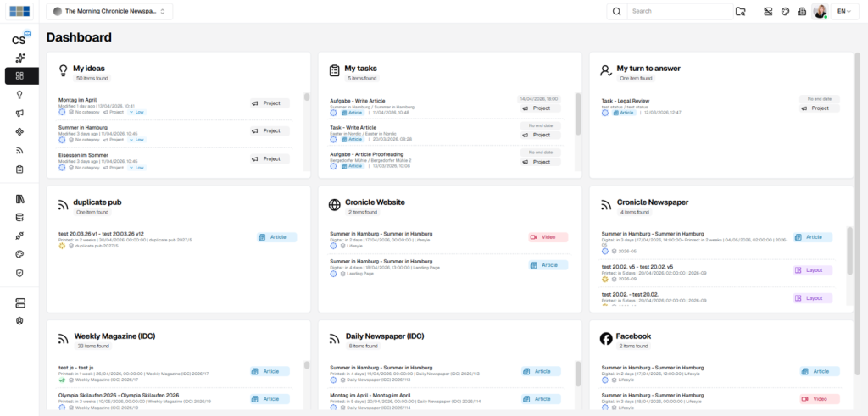The width and height of the screenshot is (868, 416).
Task: Open the CS workspace item in the sidebar
Action: coord(19,39)
